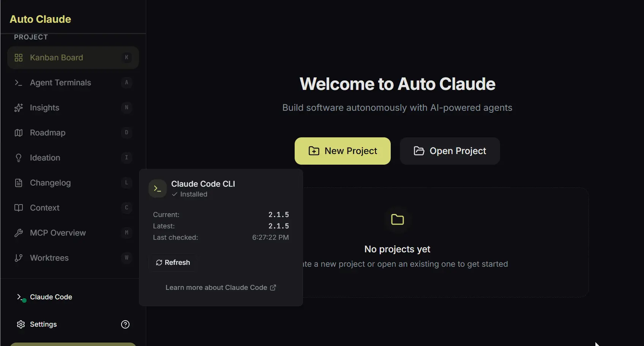Click the Roadmap map icon

coord(19,133)
